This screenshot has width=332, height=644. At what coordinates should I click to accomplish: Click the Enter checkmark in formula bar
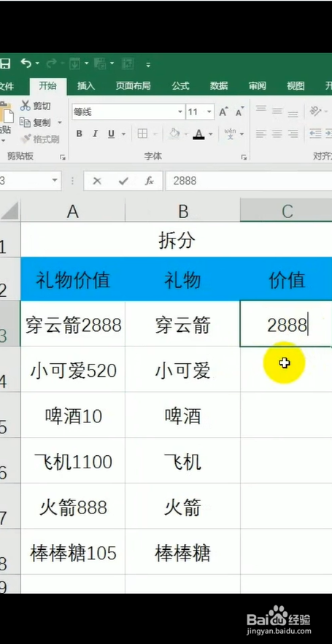(123, 181)
